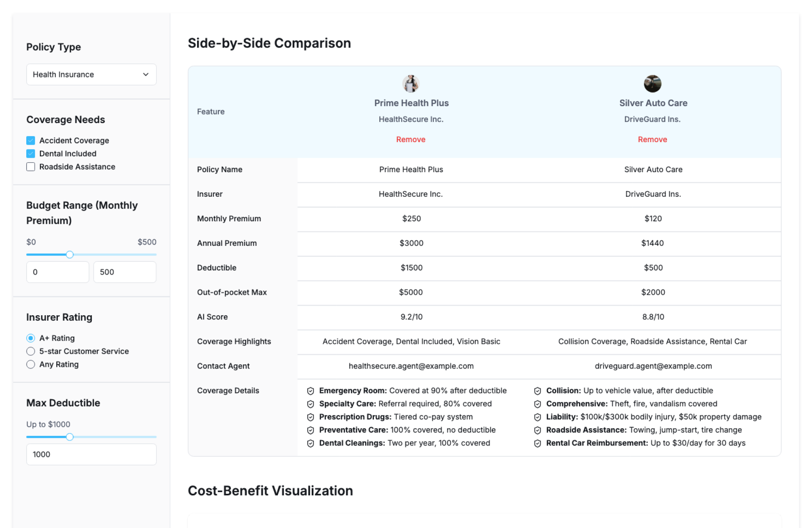812x528 pixels.
Task: Uncheck Dental Included checkbox
Action: tap(30, 154)
